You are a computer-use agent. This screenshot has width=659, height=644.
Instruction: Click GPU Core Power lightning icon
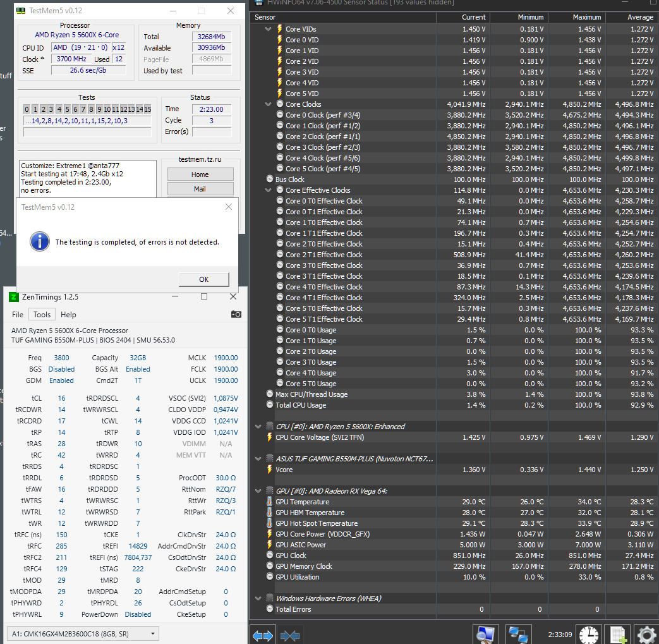point(269,533)
